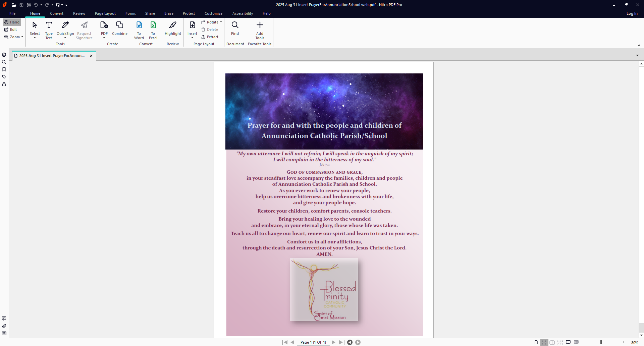
Task: Click the Print icon in quick access toolbar
Action: click(29, 5)
